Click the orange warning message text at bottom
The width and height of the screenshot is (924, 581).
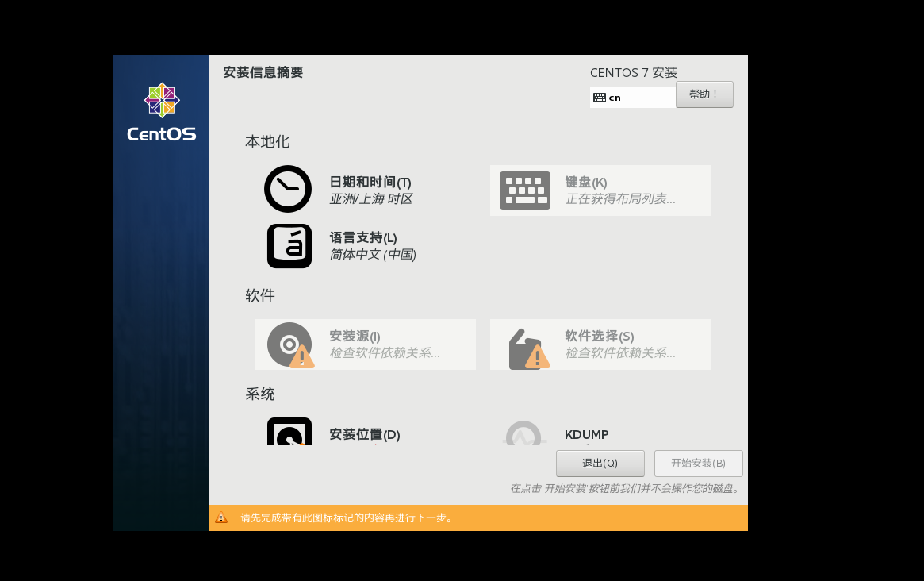[347, 518]
